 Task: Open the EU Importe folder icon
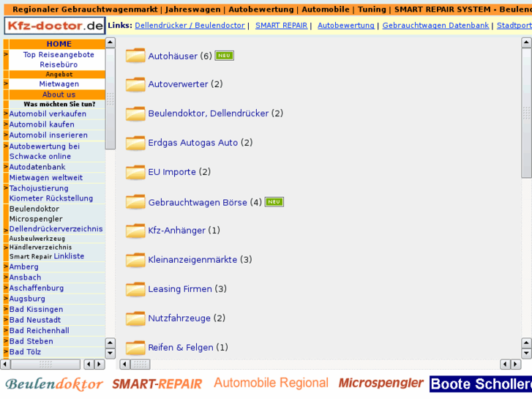pos(135,172)
